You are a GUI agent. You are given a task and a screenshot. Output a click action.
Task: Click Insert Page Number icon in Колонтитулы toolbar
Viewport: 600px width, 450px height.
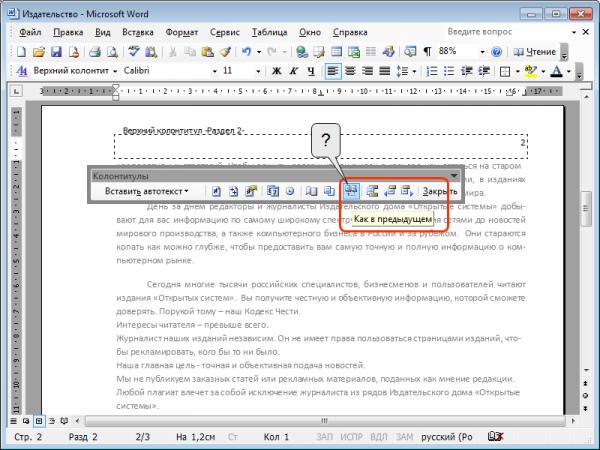coord(216,191)
